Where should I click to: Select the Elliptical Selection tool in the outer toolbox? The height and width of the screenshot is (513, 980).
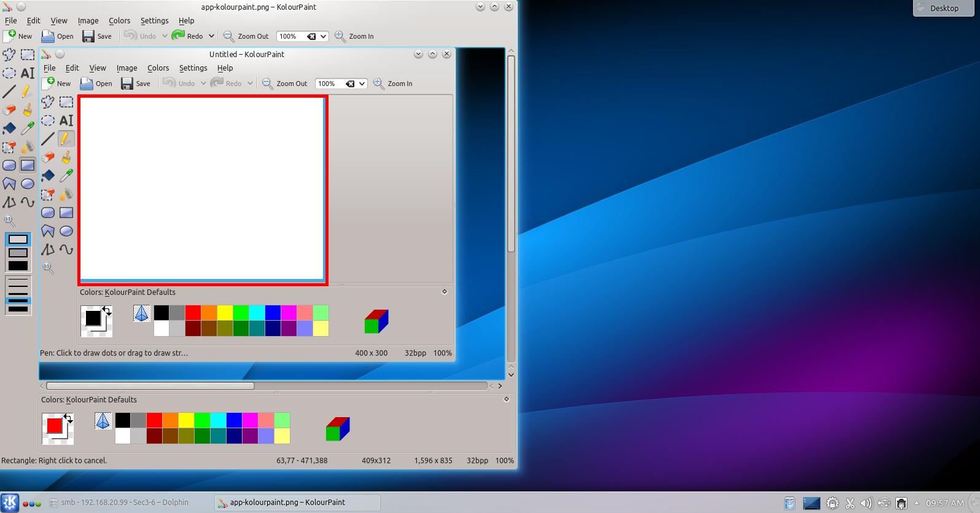9,73
